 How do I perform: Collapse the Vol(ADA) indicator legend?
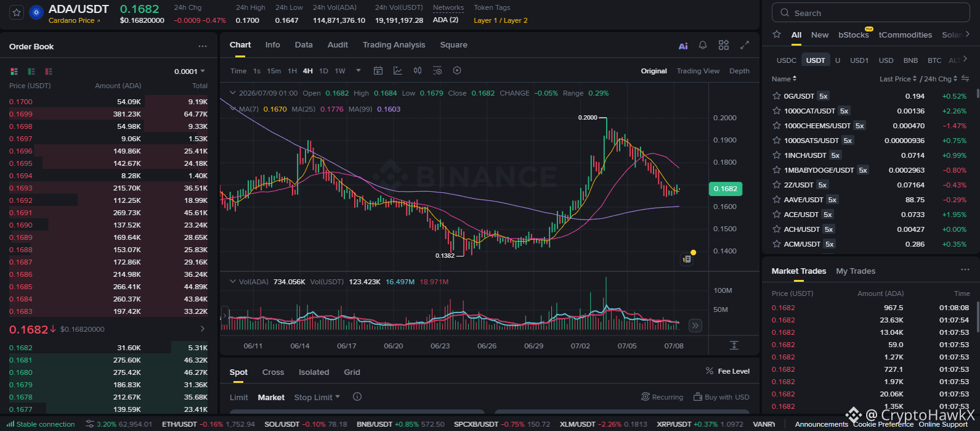click(232, 281)
